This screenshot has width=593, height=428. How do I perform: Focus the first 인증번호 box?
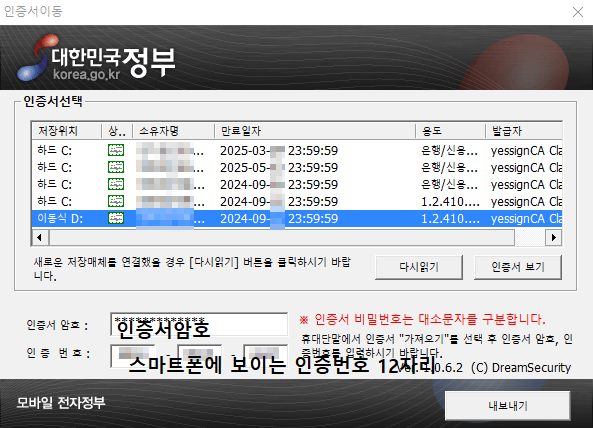click(x=133, y=355)
